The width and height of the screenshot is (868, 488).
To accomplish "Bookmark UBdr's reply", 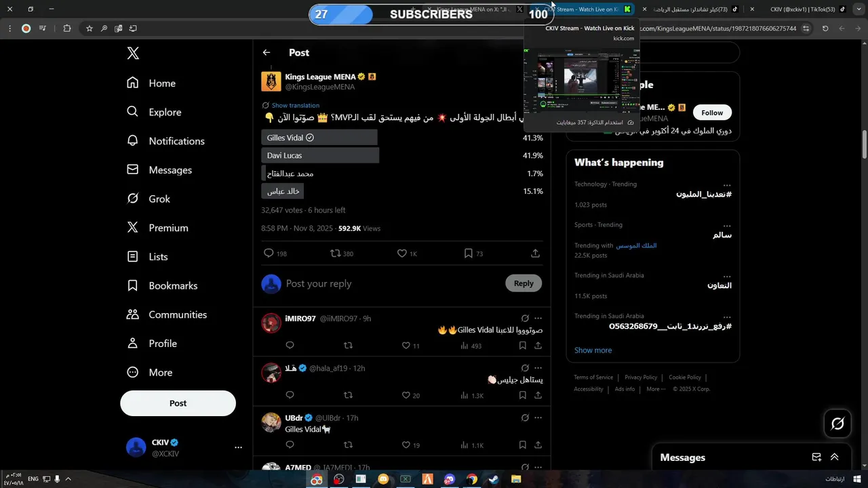I will (x=522, y=445).
